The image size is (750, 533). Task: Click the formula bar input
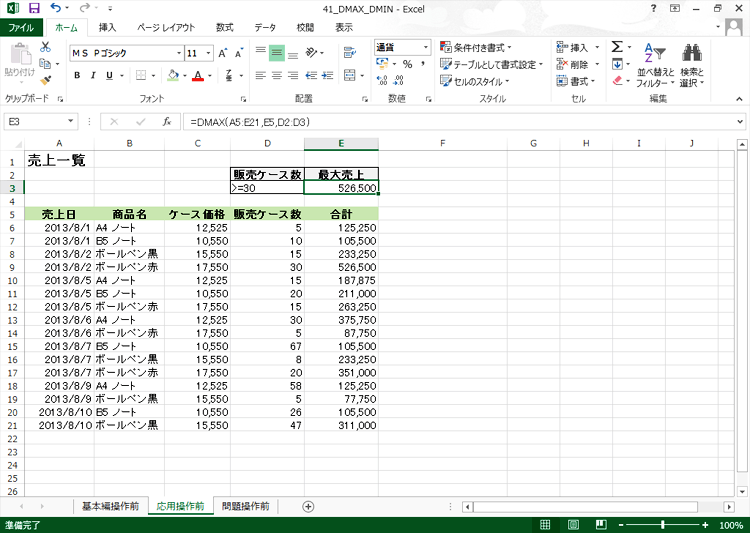click(459, 122)
